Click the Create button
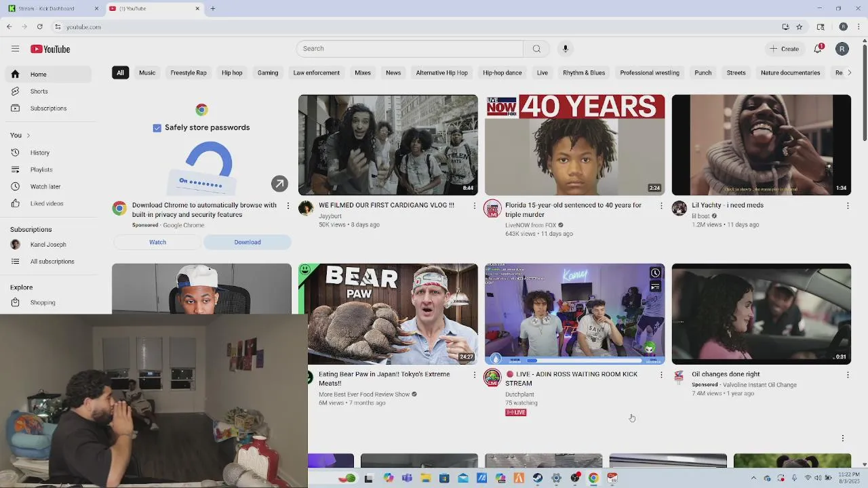The height and width of the screenshot is (488, 868). pos(784,49)
